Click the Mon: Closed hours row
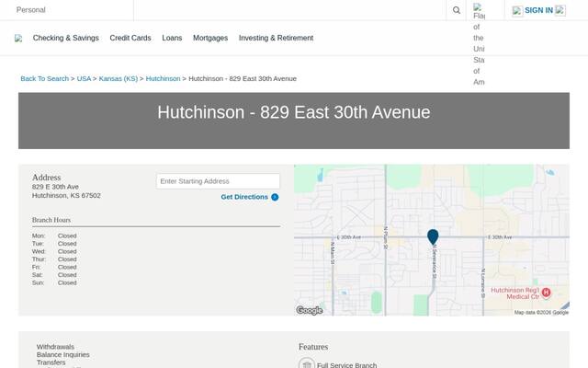The width and height of the screenshot is (588, 368). click(x=54, y=236)
